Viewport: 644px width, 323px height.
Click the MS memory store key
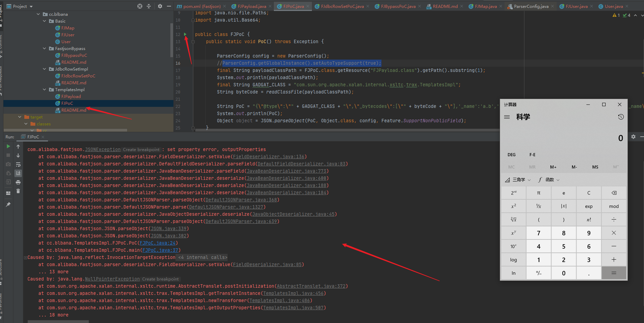595,167
